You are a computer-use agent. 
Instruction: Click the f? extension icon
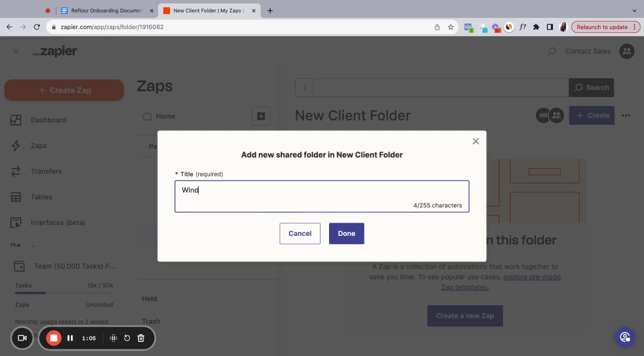[523, 27]
